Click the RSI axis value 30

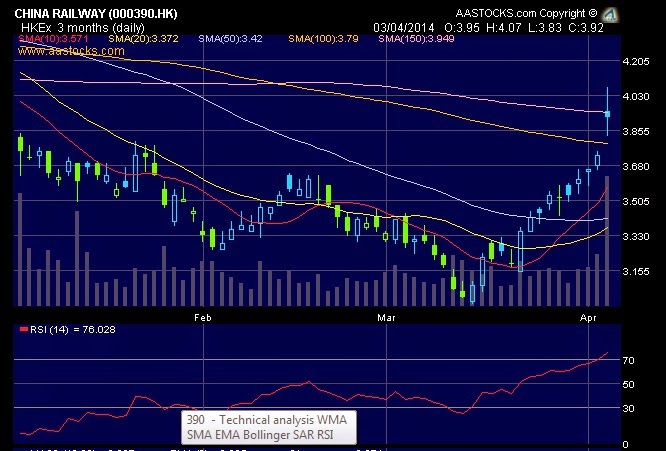pos(629,409)
